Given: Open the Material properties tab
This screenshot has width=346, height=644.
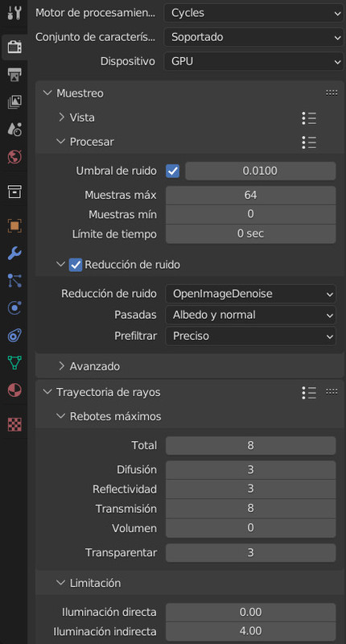Looking at the screenshot, I should point(14,390).
